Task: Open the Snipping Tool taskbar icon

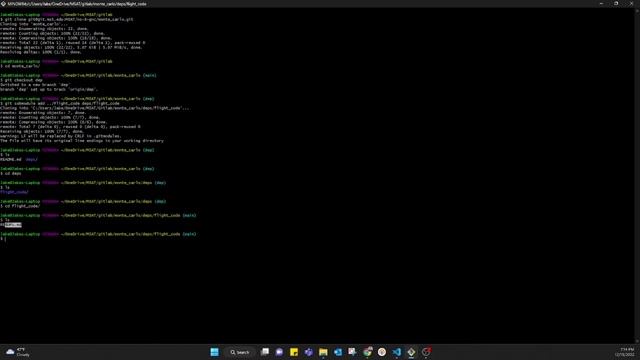Action: pos(352,352)
